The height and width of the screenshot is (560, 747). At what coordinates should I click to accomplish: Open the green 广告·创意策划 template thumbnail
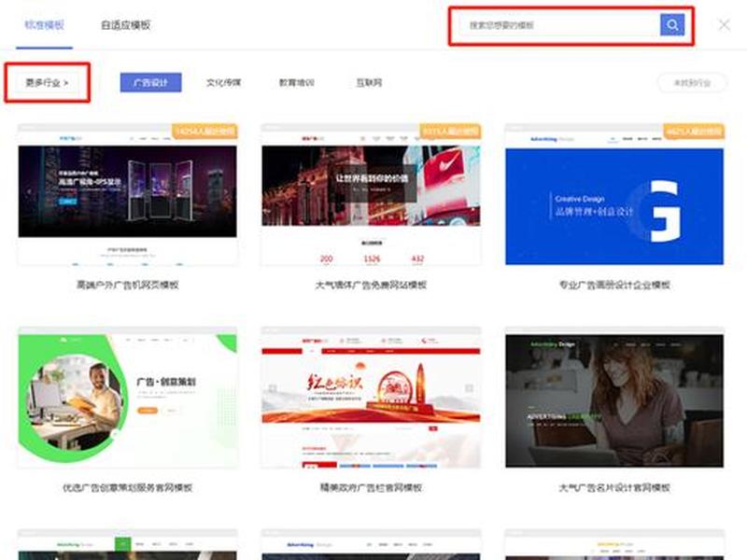127,398
